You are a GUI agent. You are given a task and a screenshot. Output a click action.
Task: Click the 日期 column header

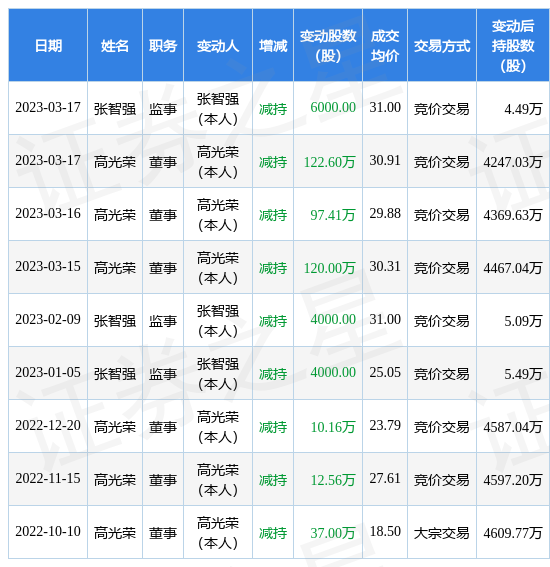pyautogui.click(x=48, y=46)
